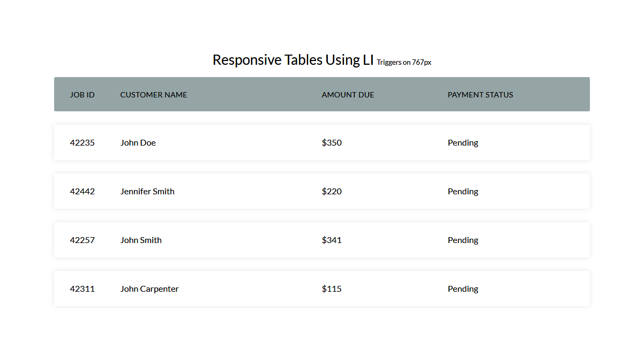Click the Job ID column header
The height and width of the screenshot is (364, 643).
83,95
